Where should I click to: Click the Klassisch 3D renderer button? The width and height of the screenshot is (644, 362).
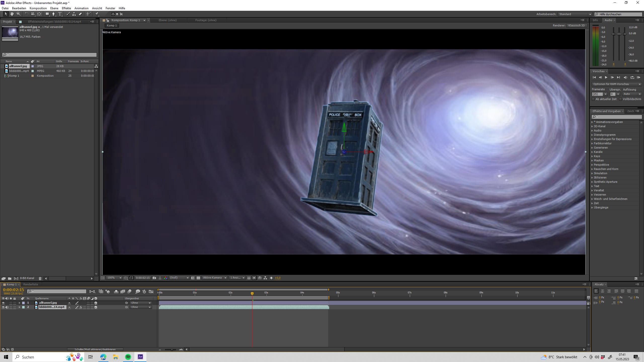coord(576,25)
